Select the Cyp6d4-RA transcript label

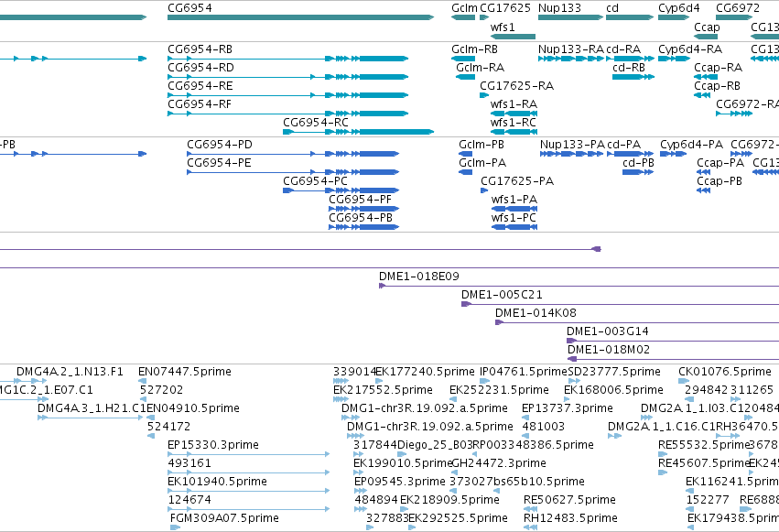(690, 49)
